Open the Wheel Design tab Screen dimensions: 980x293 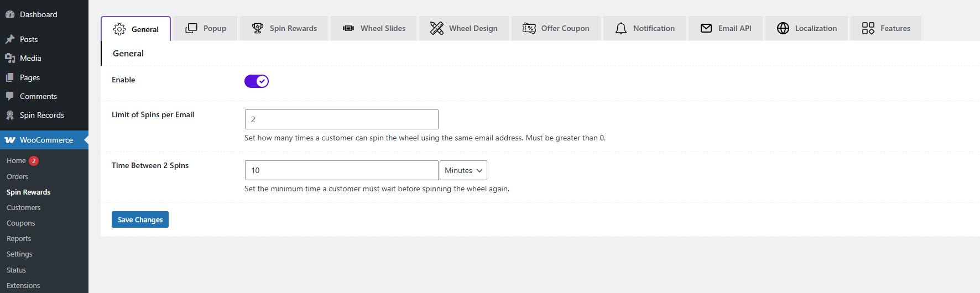(464, 28)
